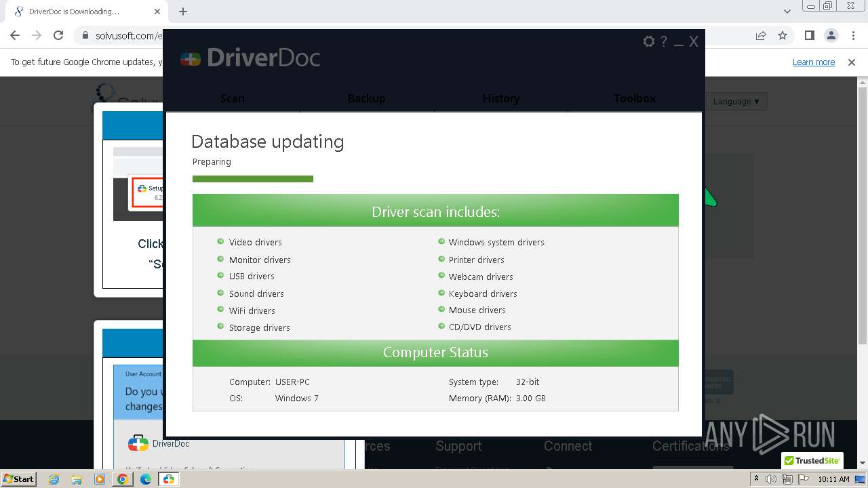868x488 pixels.
Task: Open the History tab
Action: point(500,98)
